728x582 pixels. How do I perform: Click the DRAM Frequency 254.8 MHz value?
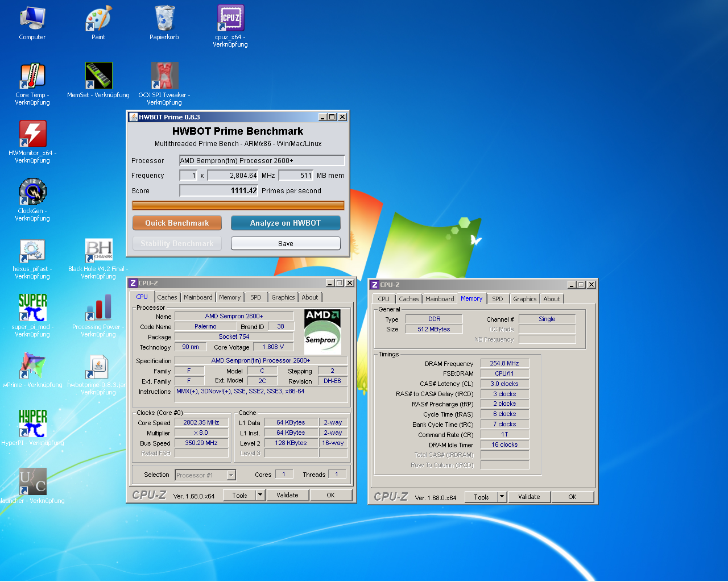click(504, 363)
